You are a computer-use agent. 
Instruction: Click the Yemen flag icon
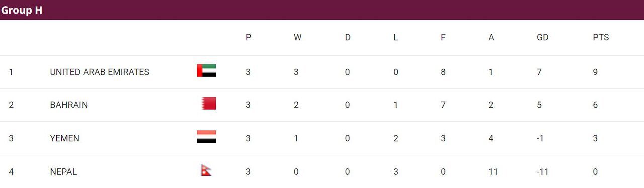(206, 137)
